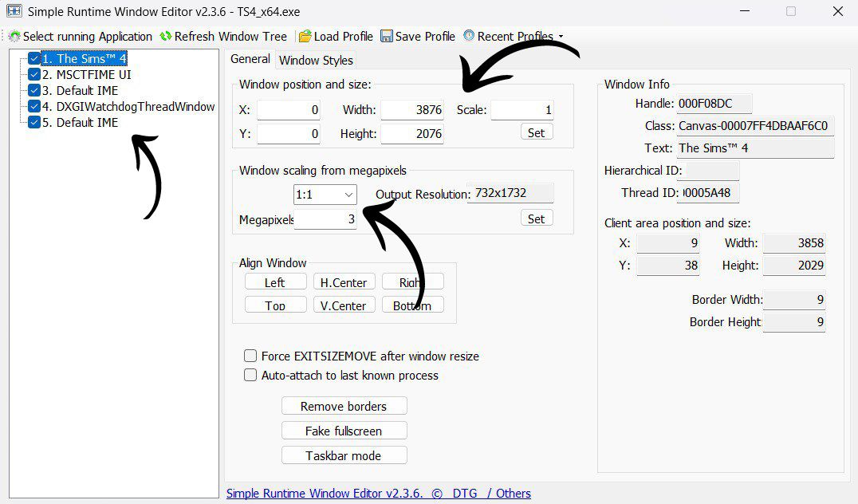The image size is (858, 504).
Task: Click Save Profile label
Action: (425, 37)
